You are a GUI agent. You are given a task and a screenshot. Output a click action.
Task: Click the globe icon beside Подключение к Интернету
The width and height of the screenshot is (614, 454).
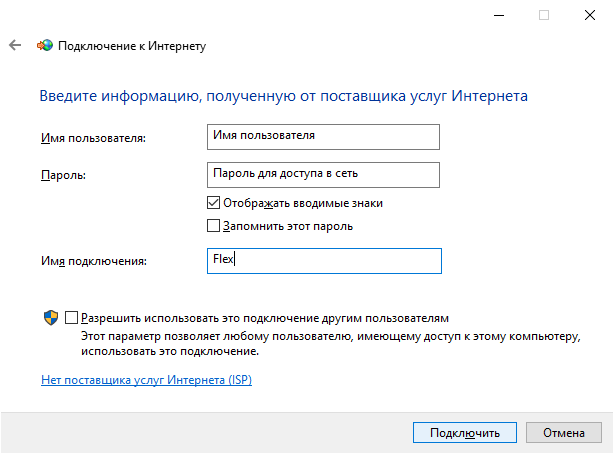pyautogui.click(x=45, y=45)
